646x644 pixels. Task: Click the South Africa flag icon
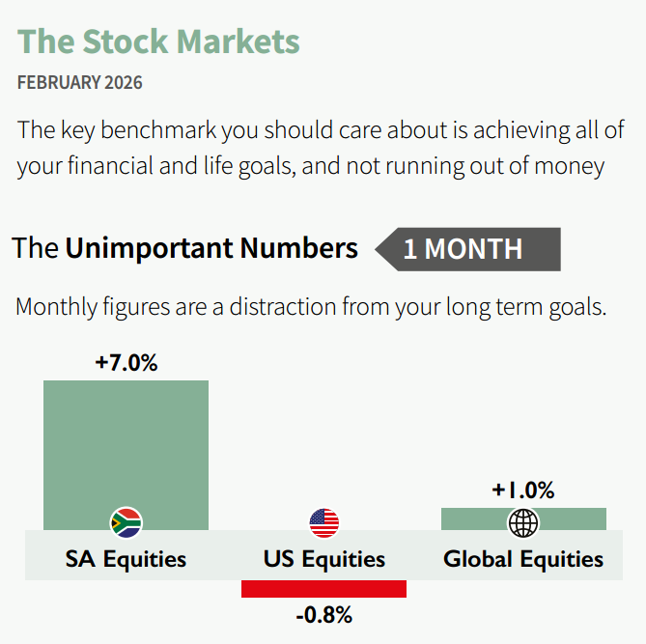(126, 522)
